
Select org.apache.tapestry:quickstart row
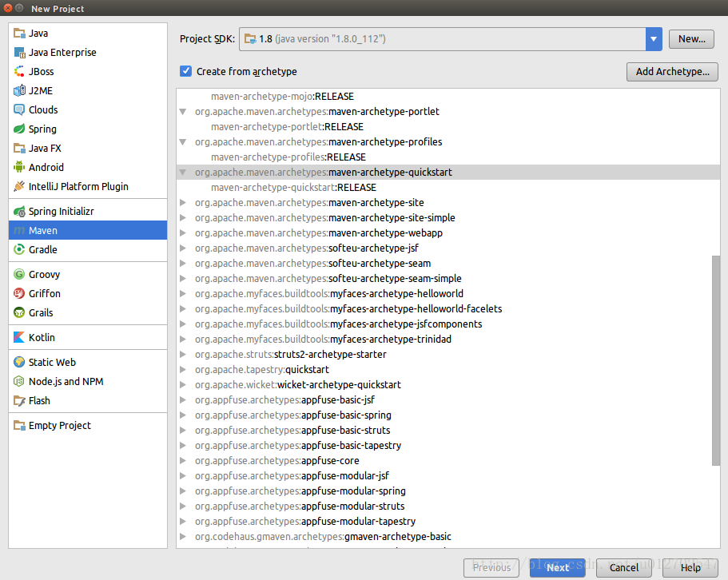click(448, 369)
